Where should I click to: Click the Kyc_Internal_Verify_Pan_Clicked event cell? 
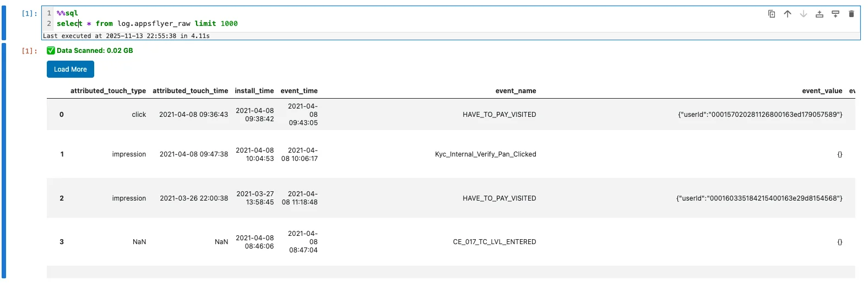pos(485,154)
